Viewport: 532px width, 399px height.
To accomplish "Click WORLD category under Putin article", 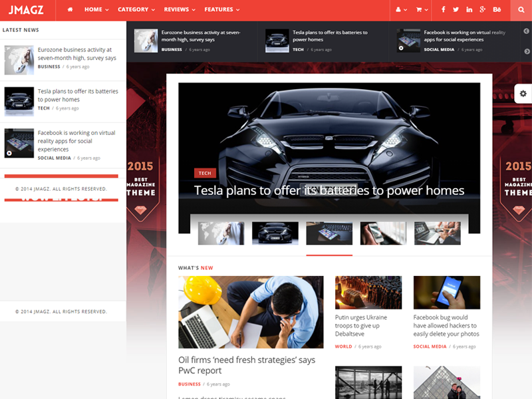I will [343, 346].
